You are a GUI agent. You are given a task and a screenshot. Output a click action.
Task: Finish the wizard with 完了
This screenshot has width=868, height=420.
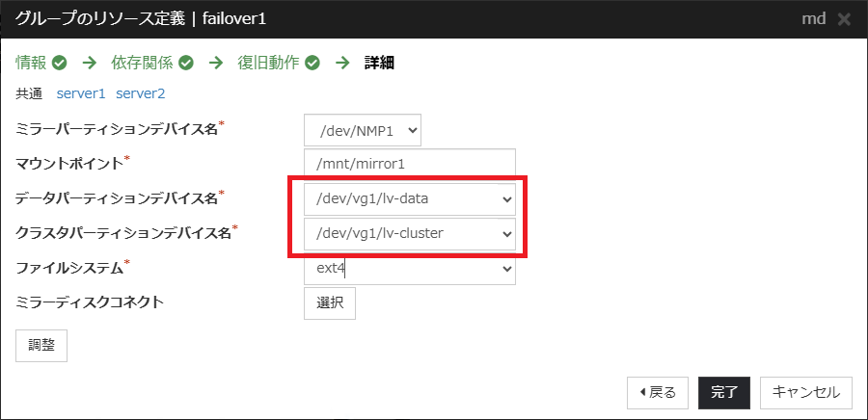(x=724, y=392)
